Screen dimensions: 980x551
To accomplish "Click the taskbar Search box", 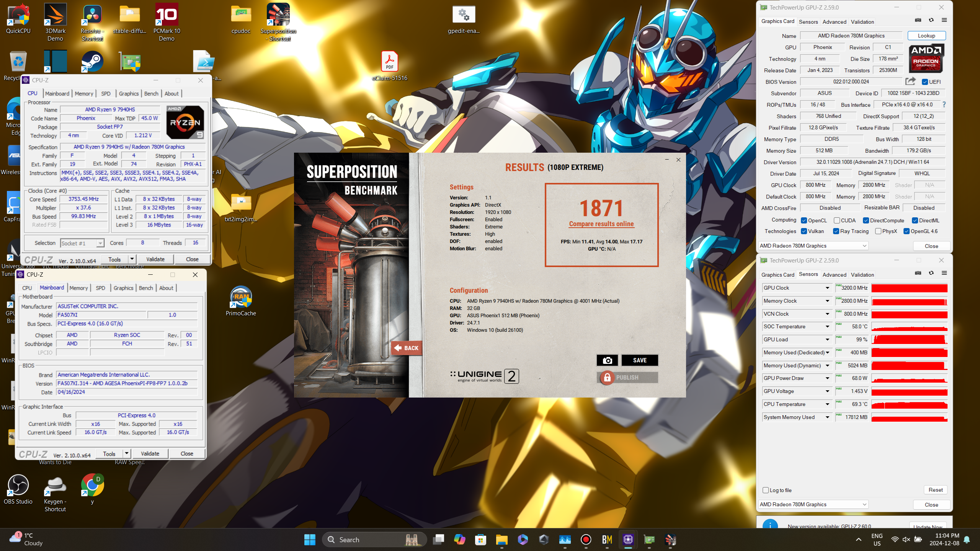I will click(374, 540).
